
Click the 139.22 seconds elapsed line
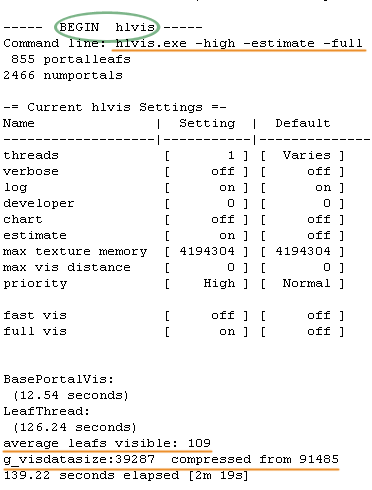click(126, 475)
